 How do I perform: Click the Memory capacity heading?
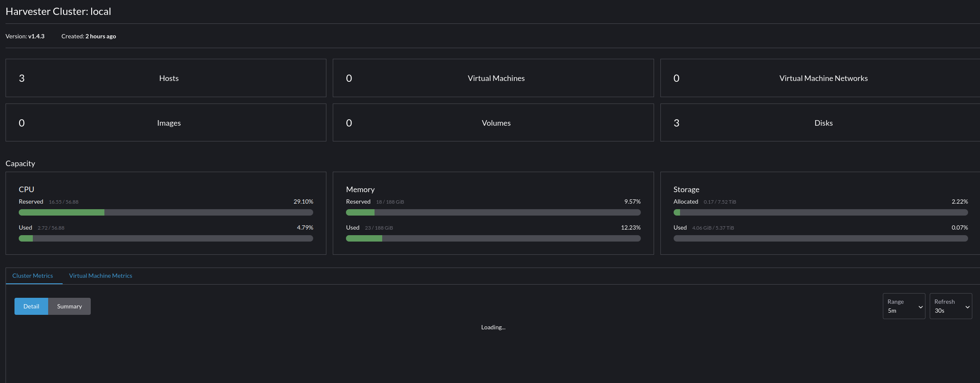(360, 189)
